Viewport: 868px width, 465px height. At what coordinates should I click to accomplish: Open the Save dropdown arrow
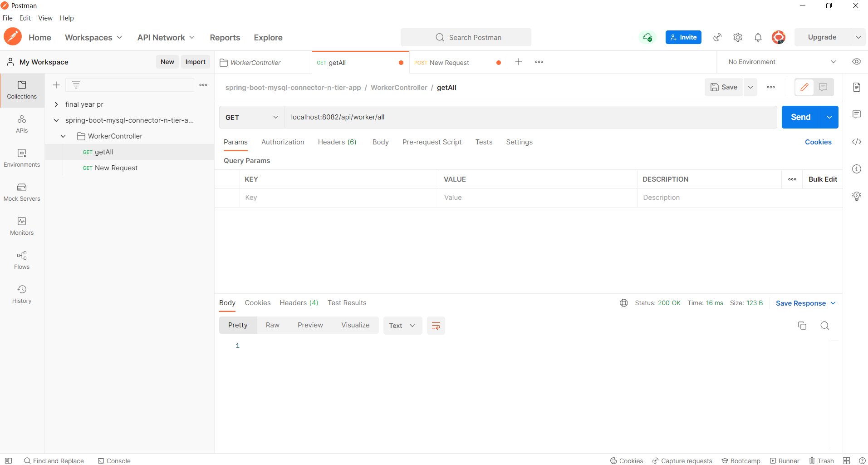click(x=750, y=87)
